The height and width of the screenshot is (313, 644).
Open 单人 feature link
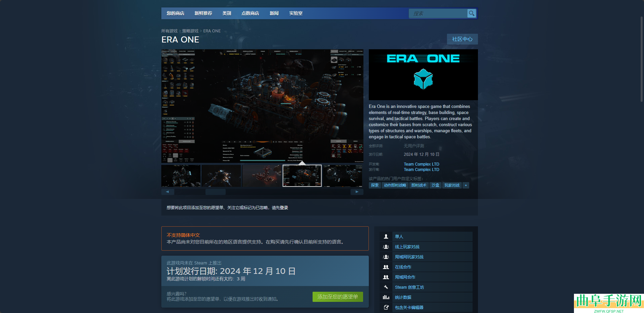click(x=399, y=236)
